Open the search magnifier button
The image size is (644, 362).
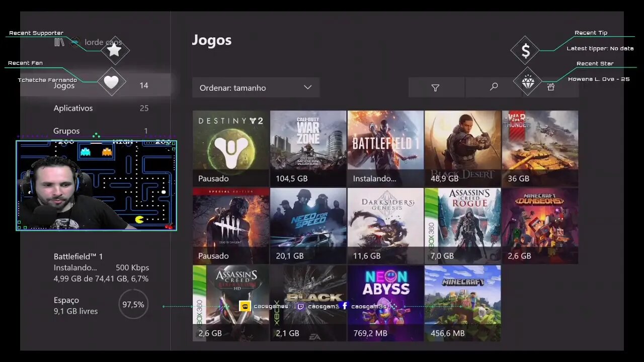coord(494,87)
